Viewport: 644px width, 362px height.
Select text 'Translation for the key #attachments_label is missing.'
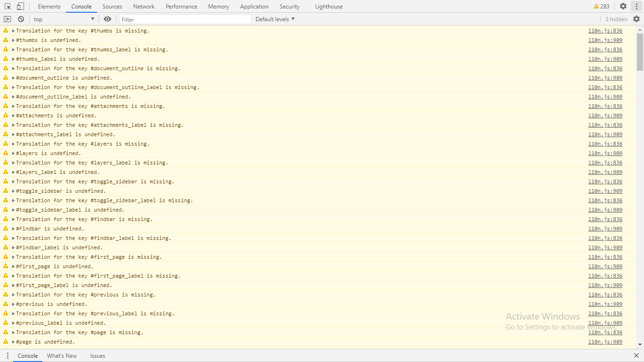100,125
